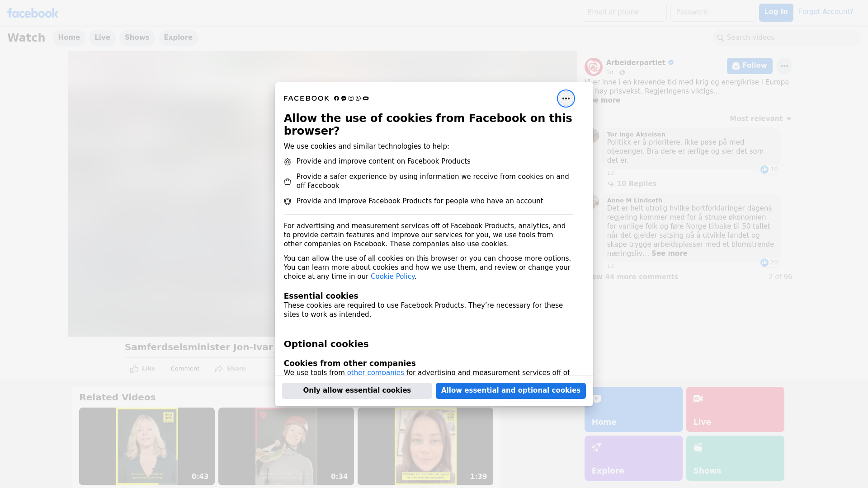
Task: Click like reaction icon showing 20
Action: pos(764,263)
